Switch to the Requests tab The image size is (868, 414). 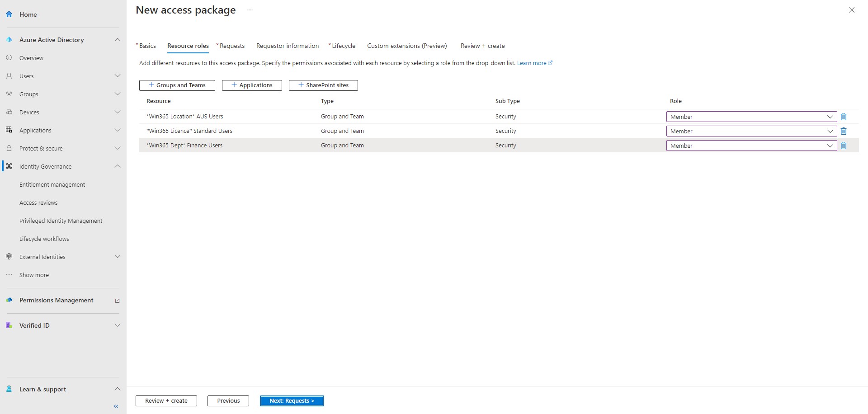coord(231,46)
